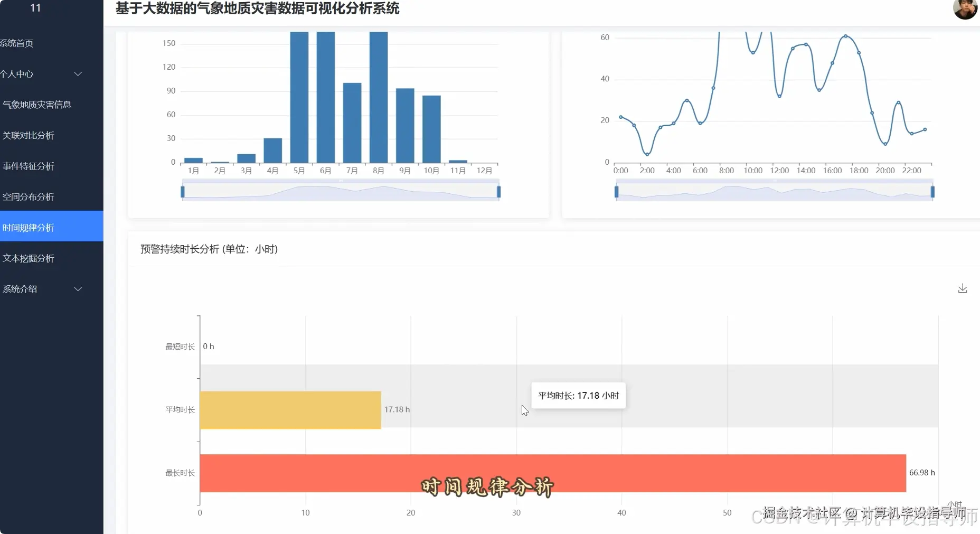The width and height of the screenshot is (980, 534).
Task: Click left zoom handle of monthly chart
Action: coord(183,192)
